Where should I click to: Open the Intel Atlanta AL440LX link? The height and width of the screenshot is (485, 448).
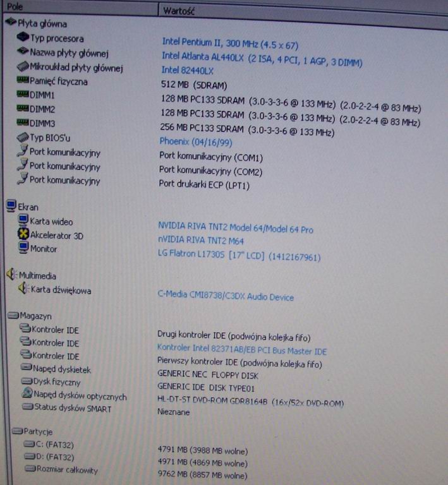pyautogui.click(x=262, y=59)
